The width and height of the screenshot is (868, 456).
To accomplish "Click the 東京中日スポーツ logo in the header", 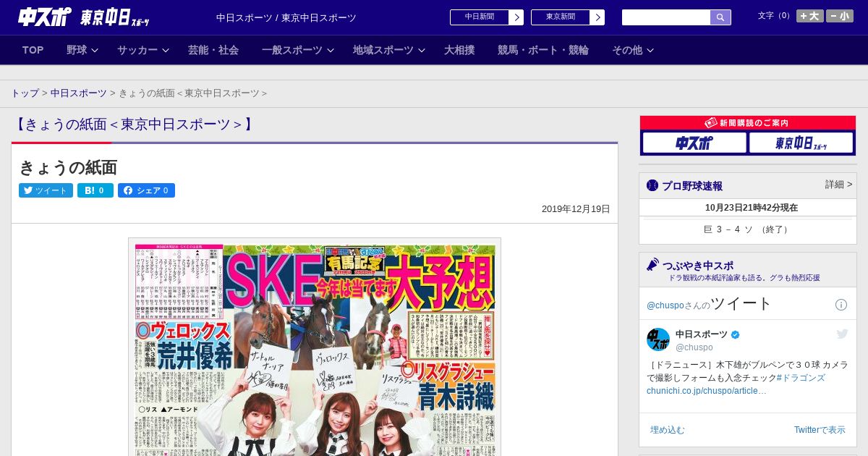I will point(114,17).
